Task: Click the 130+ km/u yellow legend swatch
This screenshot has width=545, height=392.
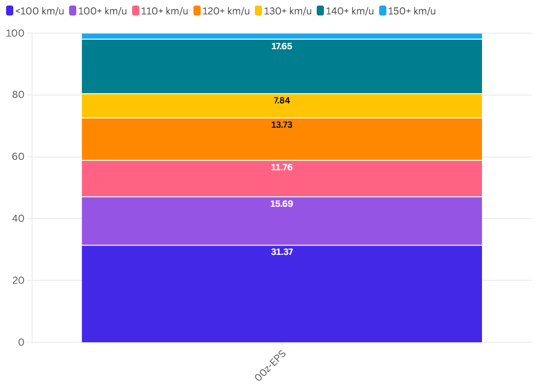Action: pyautogui.click(x=258, y=11)
